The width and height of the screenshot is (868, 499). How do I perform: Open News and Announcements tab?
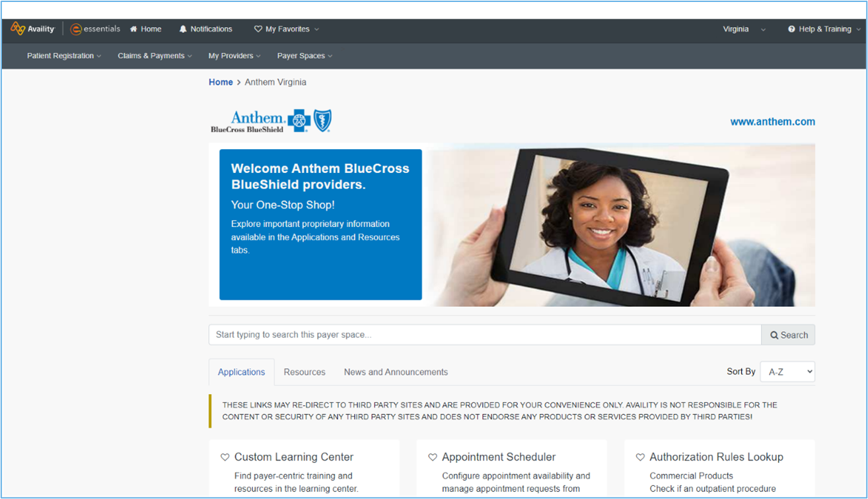click(395, 372)
